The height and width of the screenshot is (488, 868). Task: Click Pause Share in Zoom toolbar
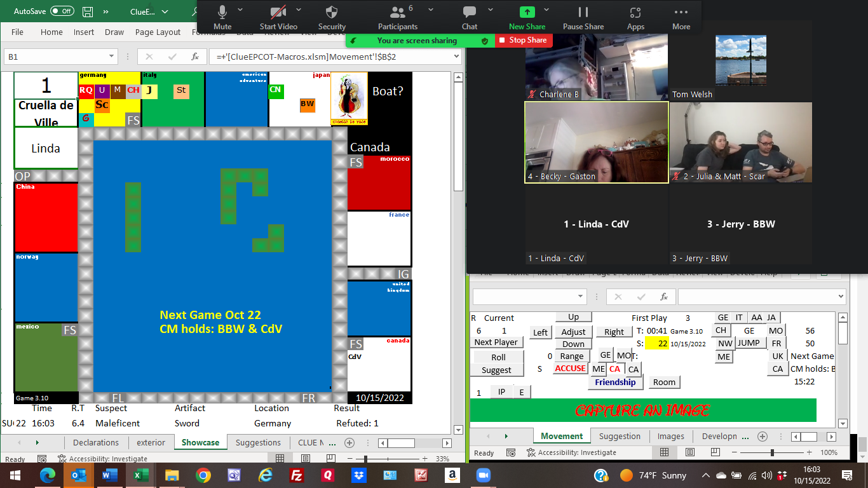[583, 17]
